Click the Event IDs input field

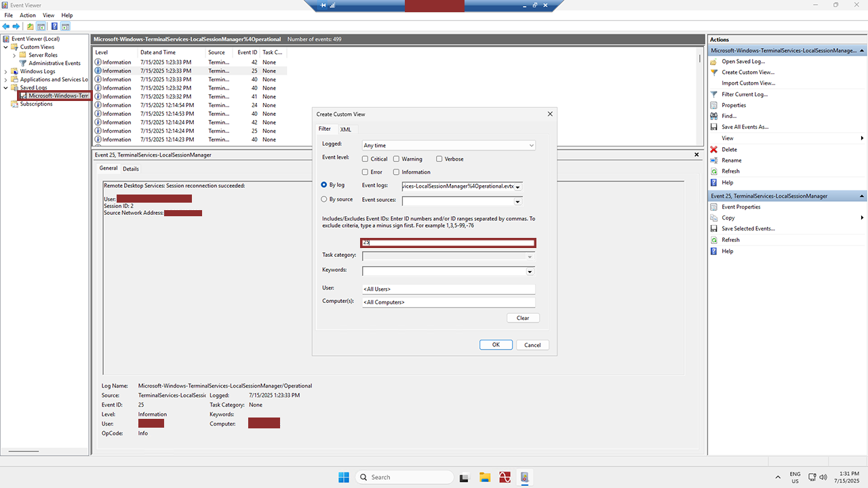point(448,243)
